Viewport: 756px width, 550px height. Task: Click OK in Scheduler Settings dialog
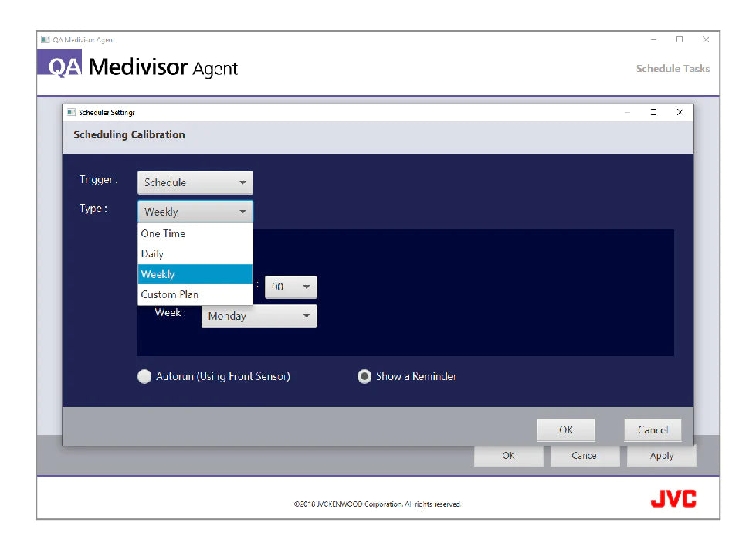(x=566, y=430)
